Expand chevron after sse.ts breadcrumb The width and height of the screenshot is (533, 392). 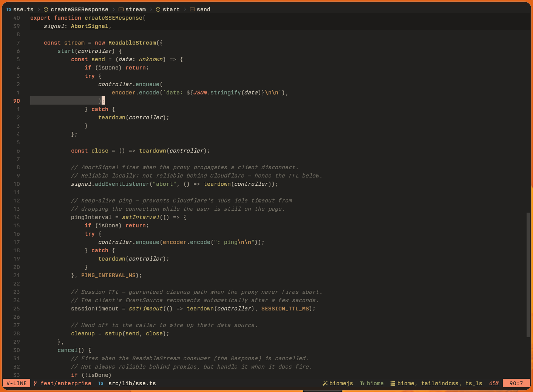[39, 9]
